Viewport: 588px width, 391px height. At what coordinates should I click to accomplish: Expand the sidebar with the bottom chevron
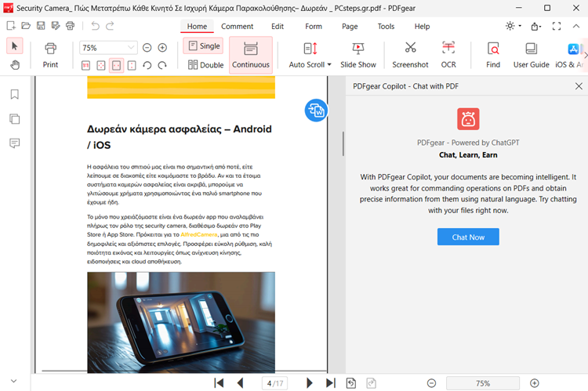[x=14, y=381]
